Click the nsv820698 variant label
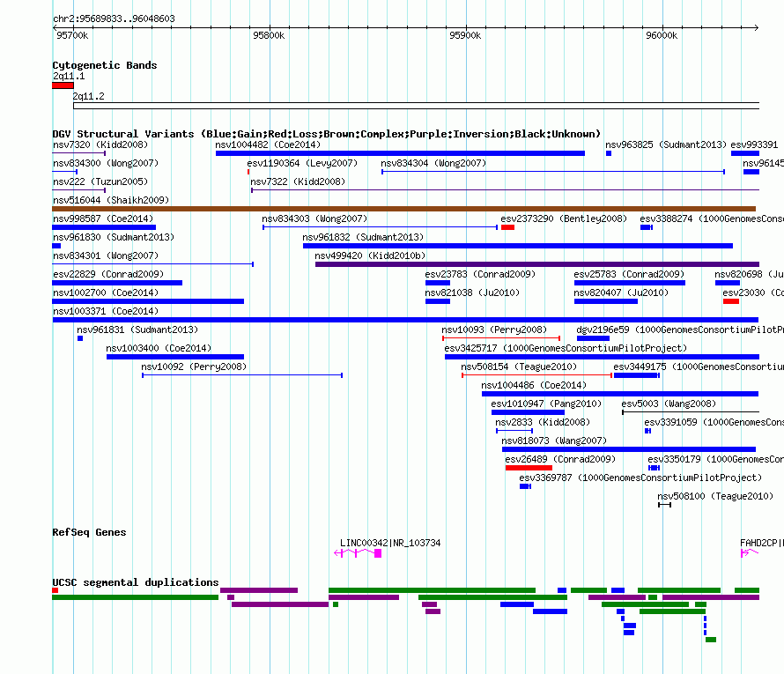Viewport: 784px width, 674px height. (x=749, y=274)
